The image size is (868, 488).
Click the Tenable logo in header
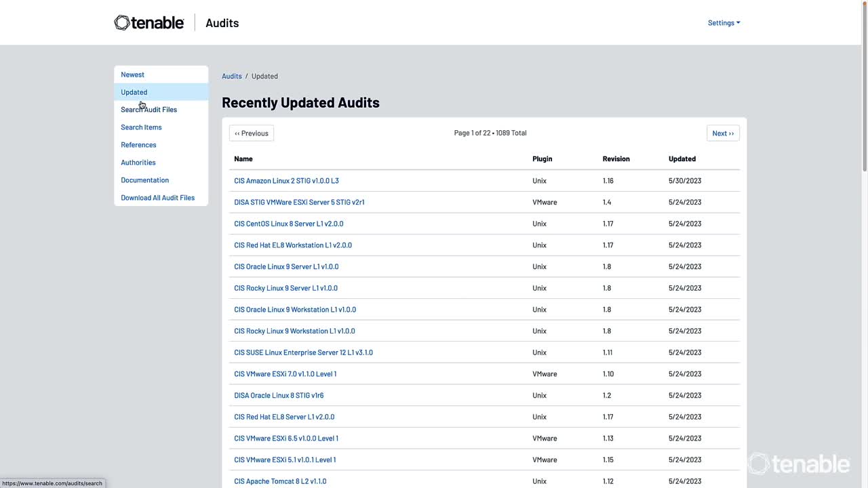(x=149, y=23)
